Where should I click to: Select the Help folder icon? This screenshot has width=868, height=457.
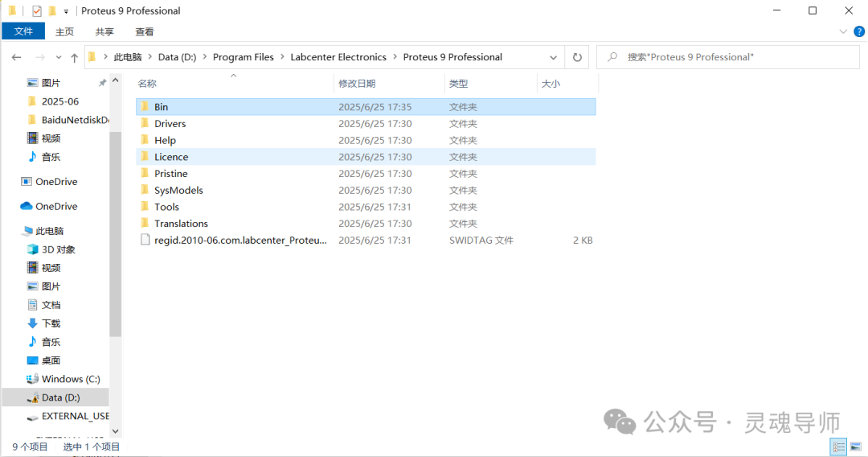[x=145, y=139]
